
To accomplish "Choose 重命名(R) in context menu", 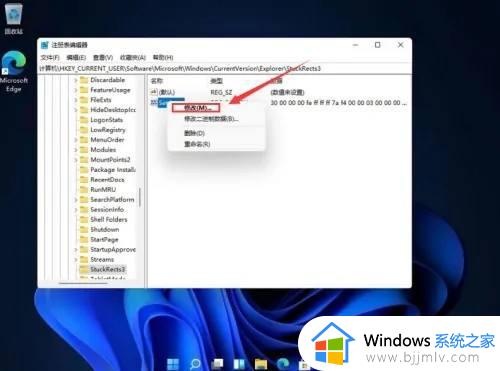I will (x=197, y=144).
